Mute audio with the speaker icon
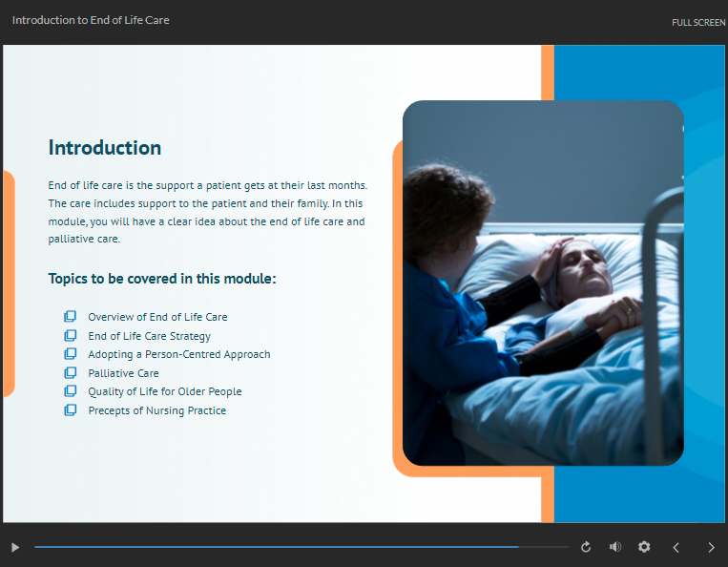 point(615,547)
